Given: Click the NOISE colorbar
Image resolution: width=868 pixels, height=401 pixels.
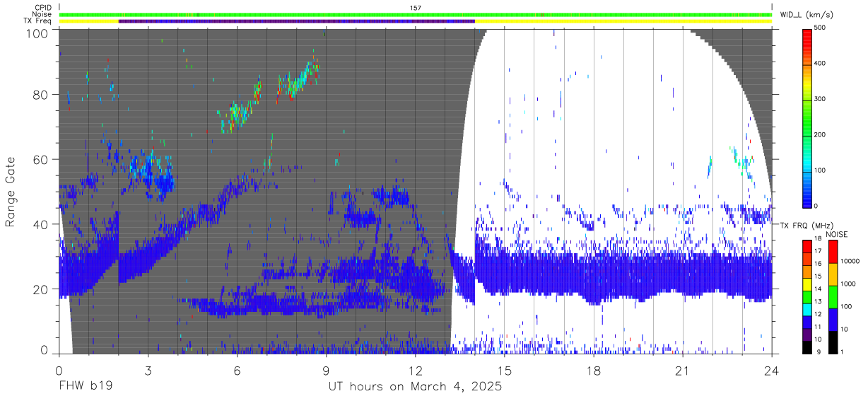Looking at the screenshot, I should pyautogui.click(x=832, y=296).
